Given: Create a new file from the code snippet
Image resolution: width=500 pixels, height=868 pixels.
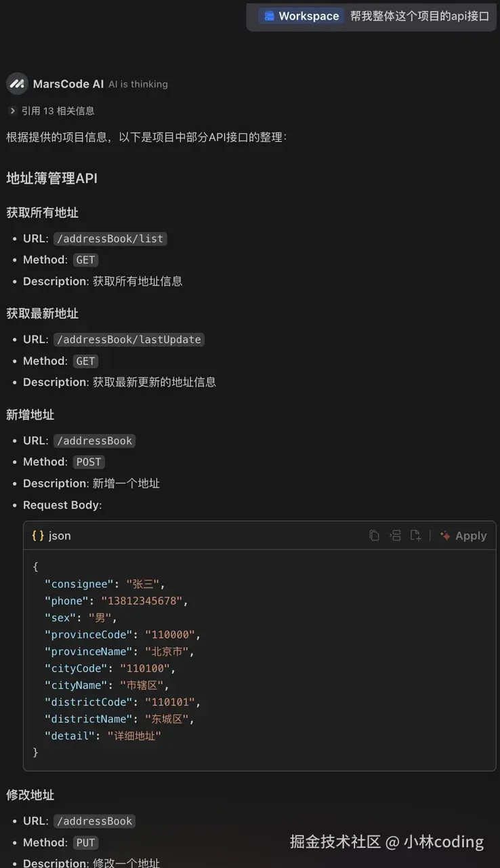Looking at the screenshot, I should [x=415, y=535].
